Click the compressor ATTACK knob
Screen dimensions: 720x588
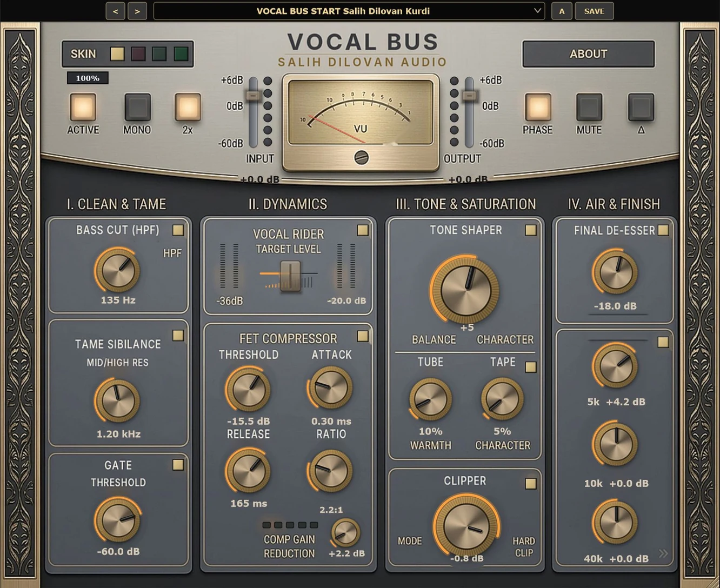click(x=330, y=388)
